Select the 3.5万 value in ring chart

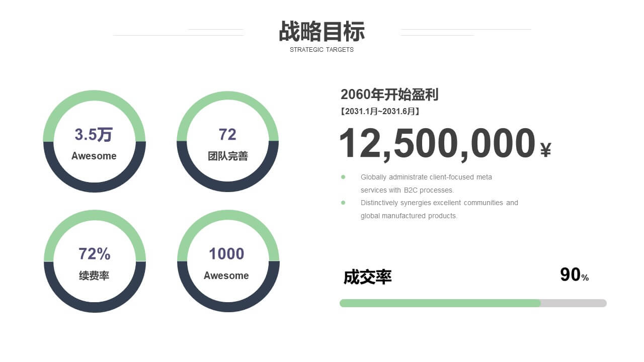pyautogui.click(x=94, y=135)
